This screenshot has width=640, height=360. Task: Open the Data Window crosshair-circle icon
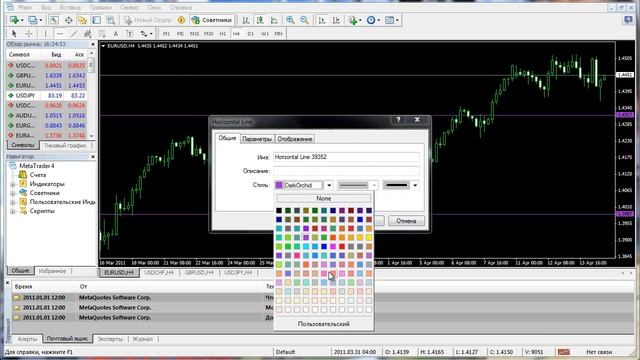(69, 20)
